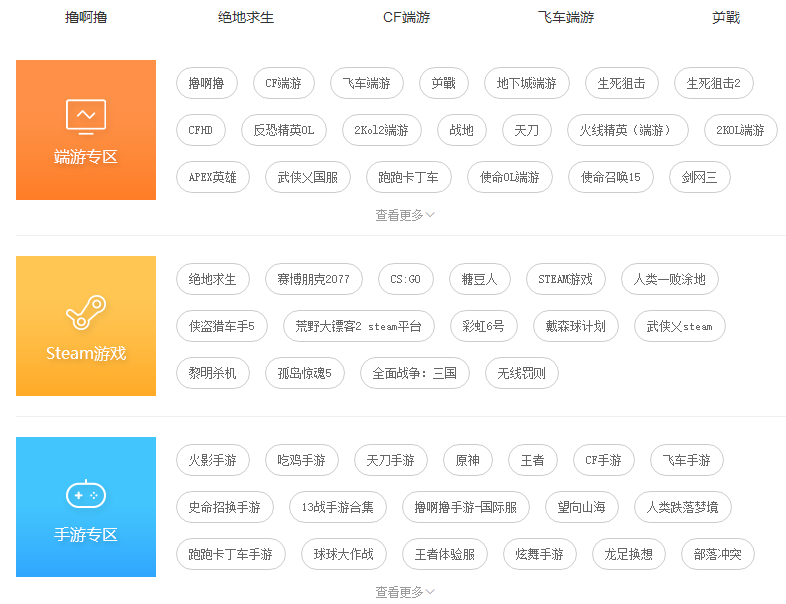Image resolution: width=786 pixels, height=604 pixels.
Task: Select the 生死狙击2 tag
Action: (x=714, y=83)
